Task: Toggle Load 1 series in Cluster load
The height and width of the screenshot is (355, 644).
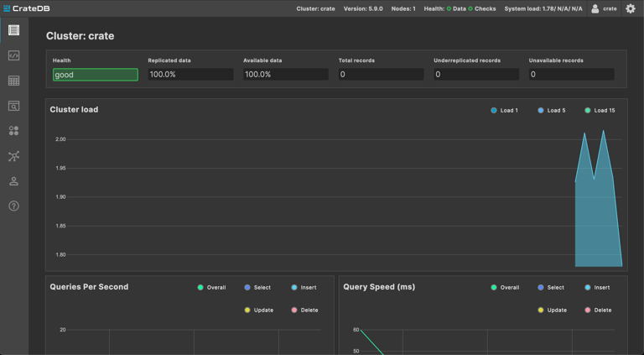Action: 504,110
